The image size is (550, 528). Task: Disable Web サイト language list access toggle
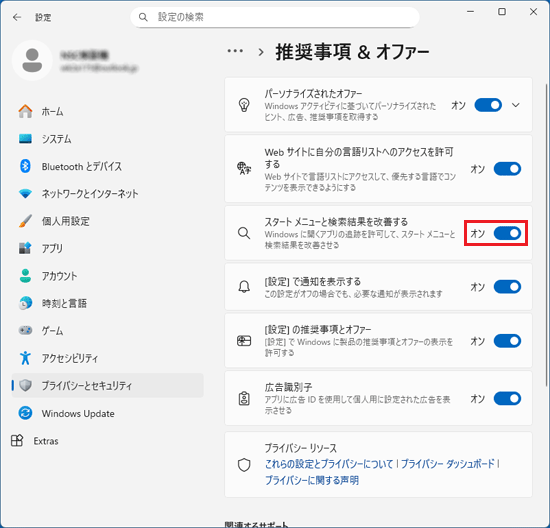pos(507,169)
